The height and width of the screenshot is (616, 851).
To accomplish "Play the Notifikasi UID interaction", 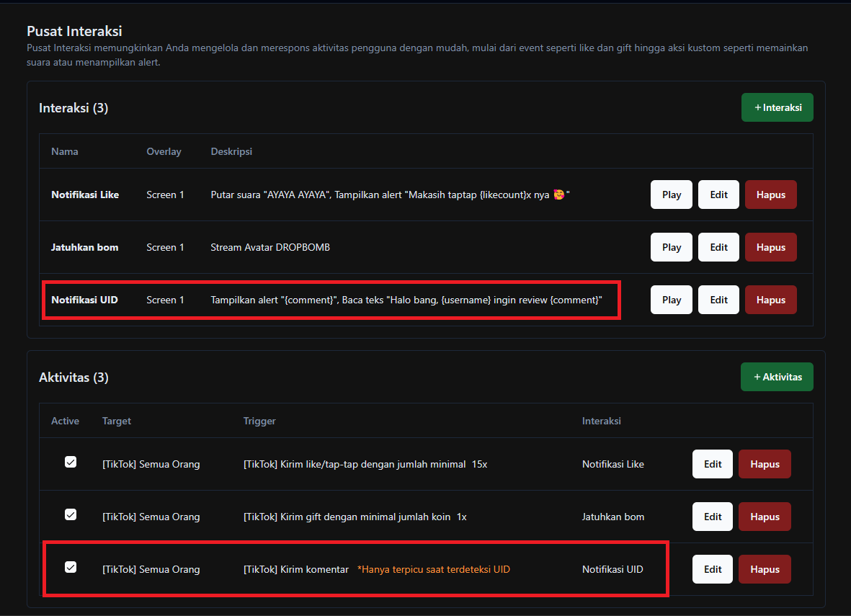I will point(671,300).
